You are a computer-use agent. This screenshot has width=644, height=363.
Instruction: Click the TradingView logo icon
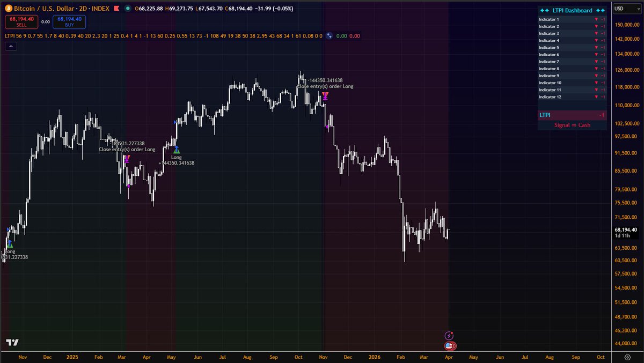(x=12, y=343)
